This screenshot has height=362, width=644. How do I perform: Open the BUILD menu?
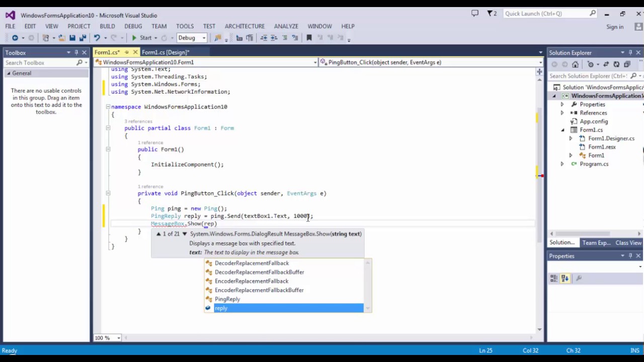107,26
